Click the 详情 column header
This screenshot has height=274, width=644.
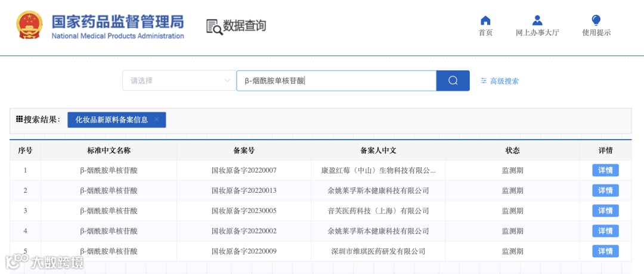(x=605, y=150)
